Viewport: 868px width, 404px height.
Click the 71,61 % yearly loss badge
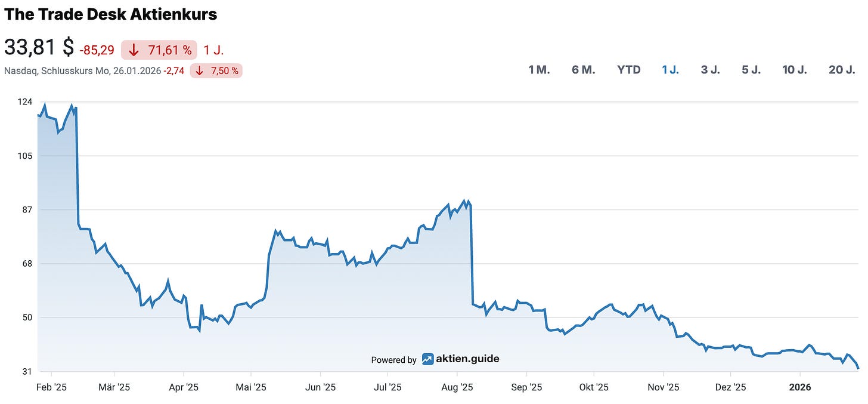159,50
